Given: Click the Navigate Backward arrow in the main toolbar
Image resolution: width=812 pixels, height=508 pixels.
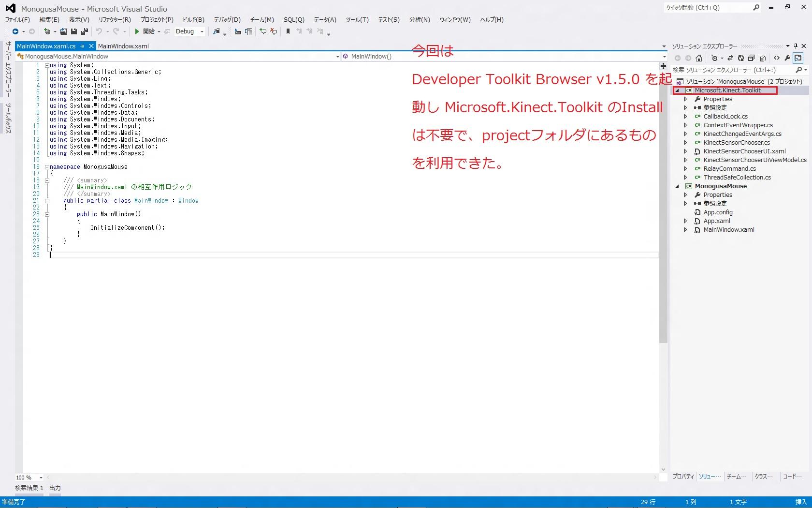Looking at the screenshot, I should click(15, 31).
